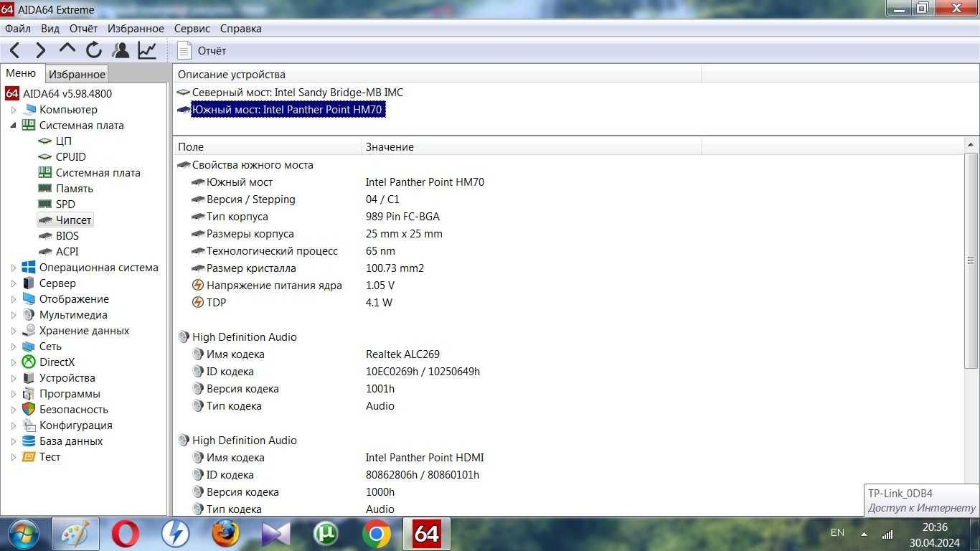980x551 pixels.
Task: Open Google Chrome from the taskbar
Action: click(x=376, y=534)
